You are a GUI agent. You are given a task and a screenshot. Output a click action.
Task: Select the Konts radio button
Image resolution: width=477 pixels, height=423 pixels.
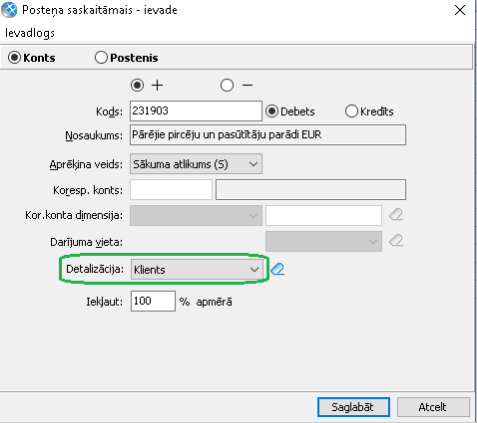(15, 58)
